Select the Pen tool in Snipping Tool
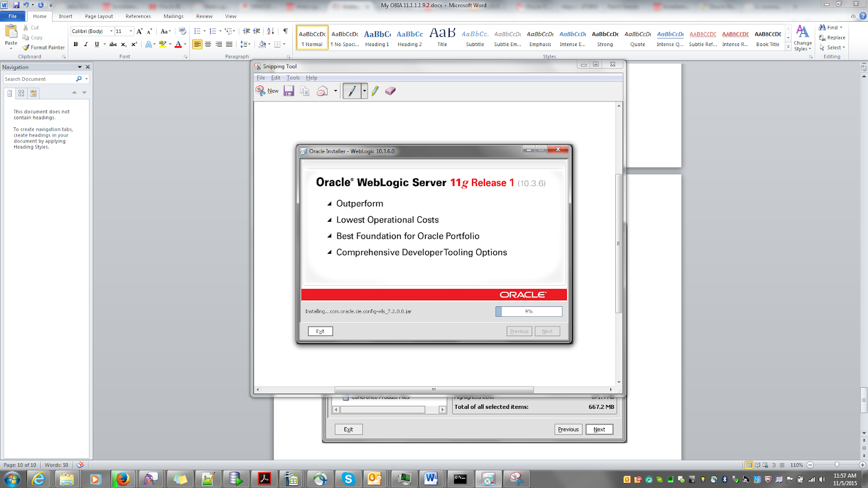Image resolution: width=868 pixels, height=488 pixels. tap(352, 91)
